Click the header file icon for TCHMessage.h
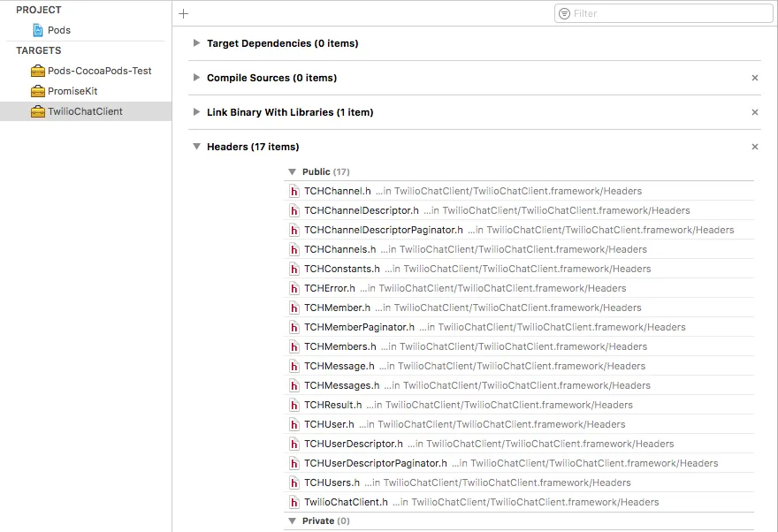This screenshot has height=532, width=778. point(294,366)
